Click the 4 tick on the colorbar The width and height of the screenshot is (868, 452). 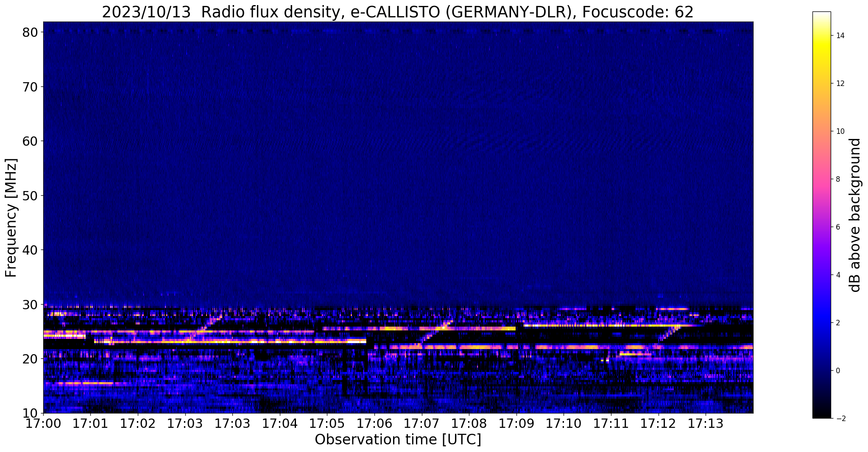coord(837,275)
